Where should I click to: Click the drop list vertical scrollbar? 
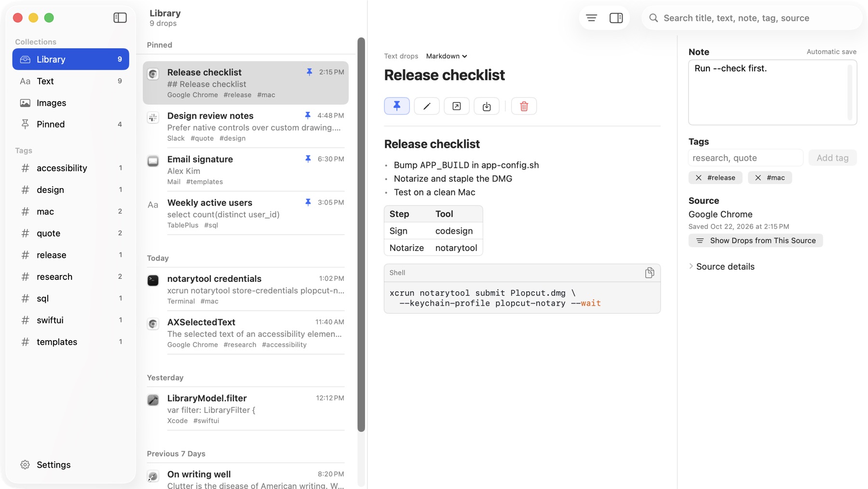coord(361,234)
